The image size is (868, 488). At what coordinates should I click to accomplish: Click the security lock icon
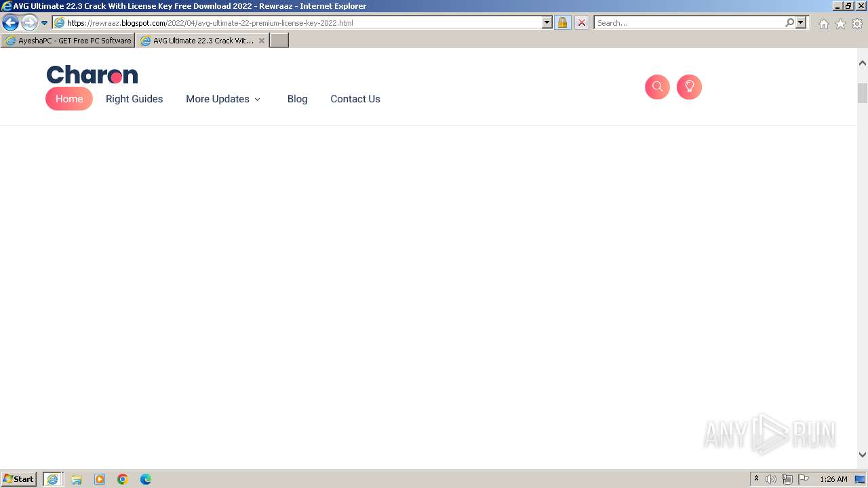pyautogui.click(x=562, y=23)
